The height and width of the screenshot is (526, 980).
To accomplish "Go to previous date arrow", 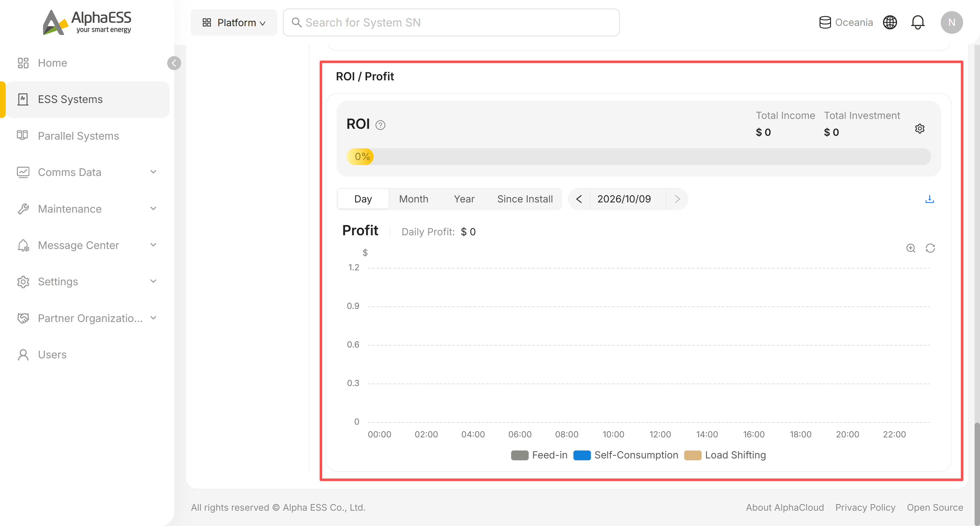I will 579,199.
